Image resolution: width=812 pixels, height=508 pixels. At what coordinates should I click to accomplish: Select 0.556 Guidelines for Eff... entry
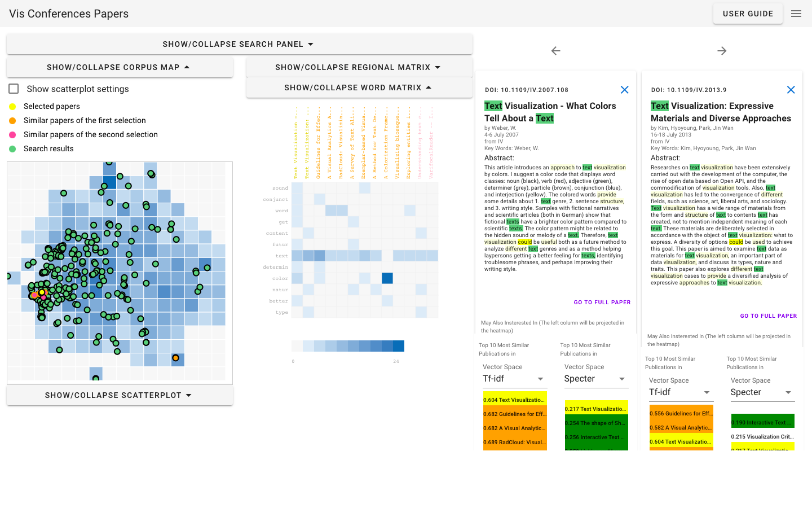[681, 413]
